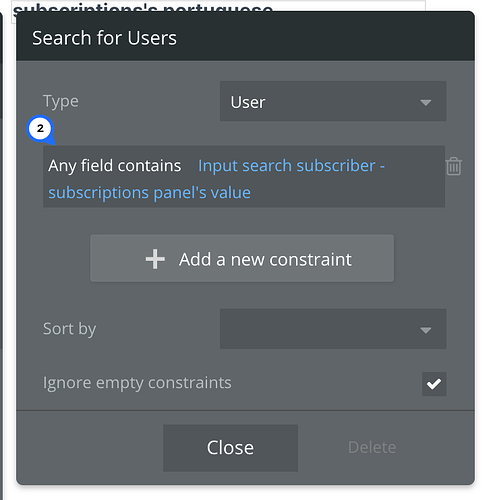The width and height of the screenshot is (494, 500).
Task: Click the Search for Users title bar
Action: (245, 36)
